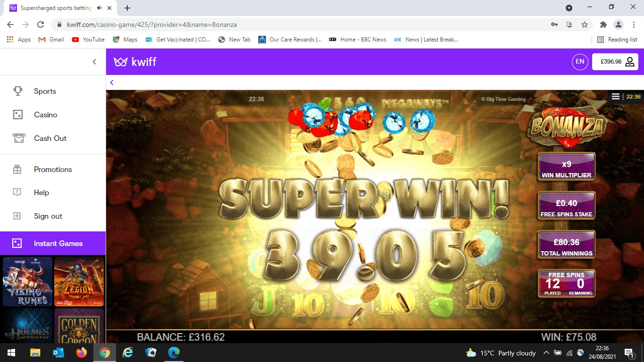Screen dimensions: 644x362
Task: Show hidden system tray icons
Action: [546, 353]
